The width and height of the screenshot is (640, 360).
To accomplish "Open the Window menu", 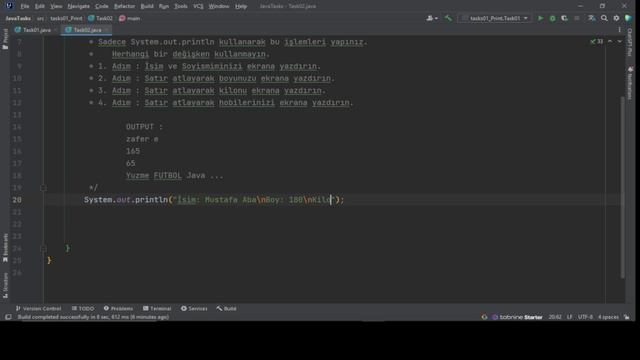I will [219, 6].
